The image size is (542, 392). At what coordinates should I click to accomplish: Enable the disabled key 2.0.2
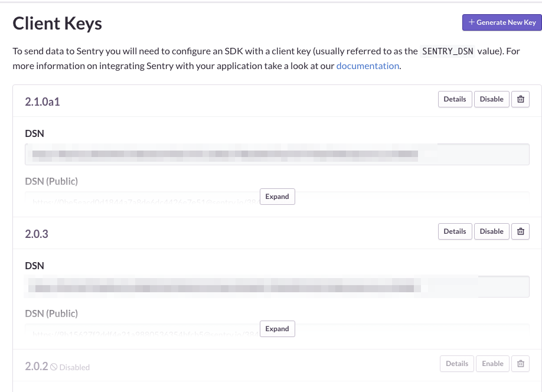pyautogui.click(x=492, y=363)
